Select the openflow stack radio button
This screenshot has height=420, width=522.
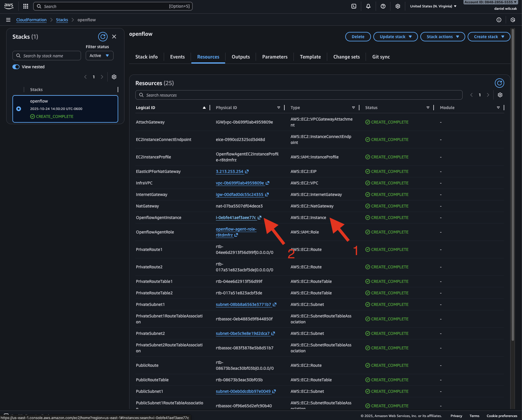[x=19, y=109]
